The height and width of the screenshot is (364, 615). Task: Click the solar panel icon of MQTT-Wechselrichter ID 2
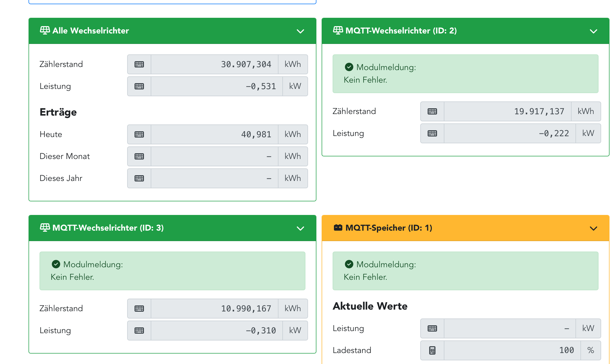click(x=338, y=30)
